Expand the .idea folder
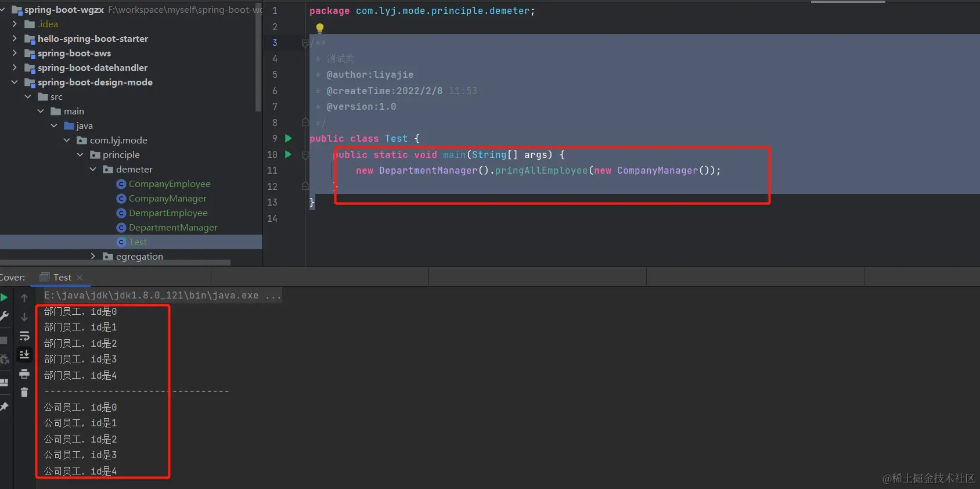 pyautogui.click(x=15, y=24)
